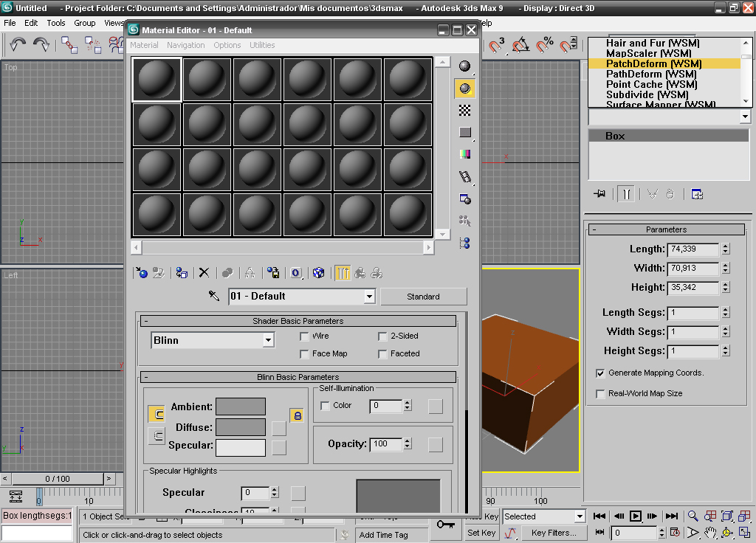The image size is (756, 543).
Task: Click the Ambient color swatch
Action: point(241,407)
